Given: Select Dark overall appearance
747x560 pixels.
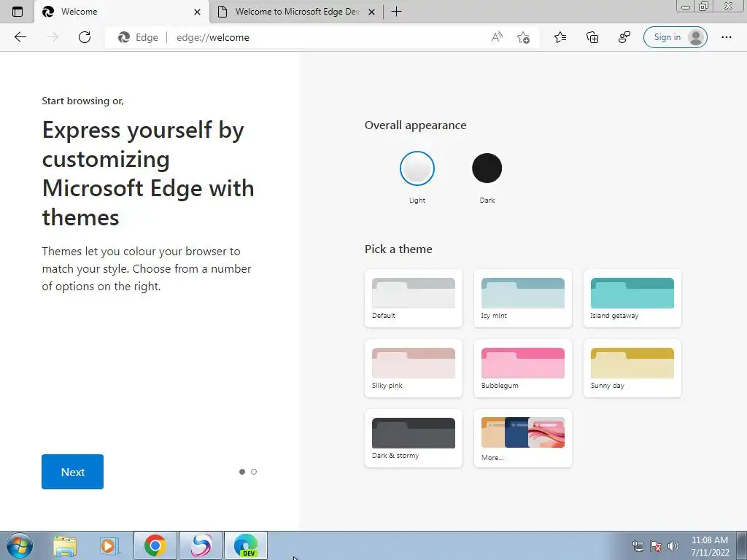Looking at the screenshot, I should (x=487, y=168).
